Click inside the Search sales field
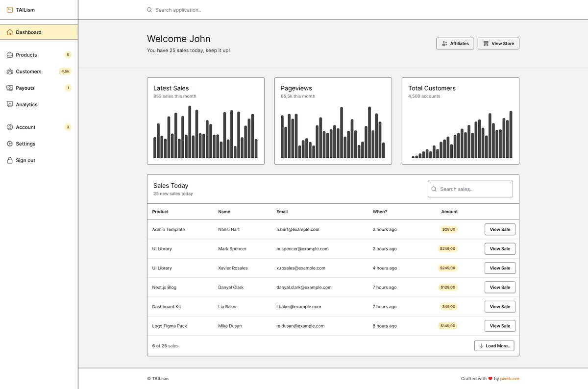The height and width of the screenshot is (389, 588). (x=470, y=189)
